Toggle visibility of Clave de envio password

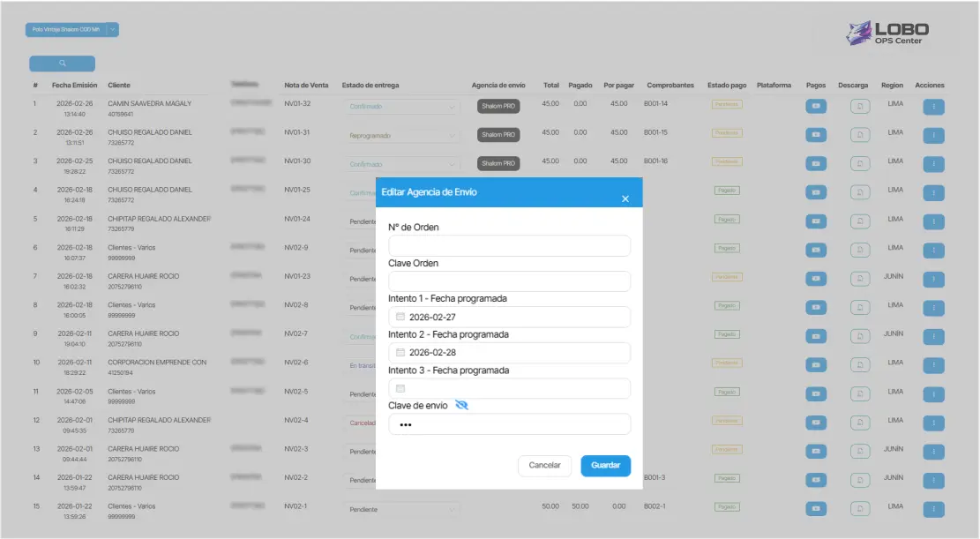(x=462, y=405)
